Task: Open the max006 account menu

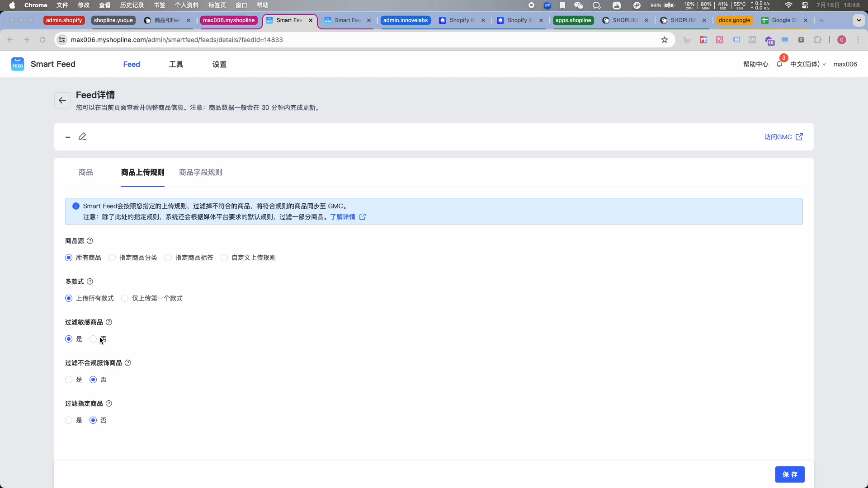Action: tap(845, 64)
